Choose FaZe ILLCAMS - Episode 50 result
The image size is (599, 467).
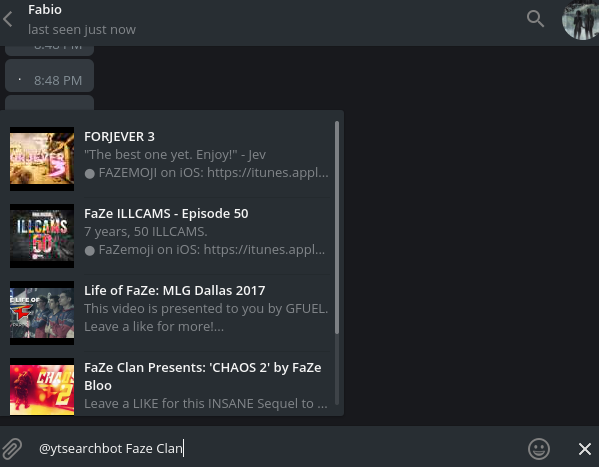click(170, 235)
